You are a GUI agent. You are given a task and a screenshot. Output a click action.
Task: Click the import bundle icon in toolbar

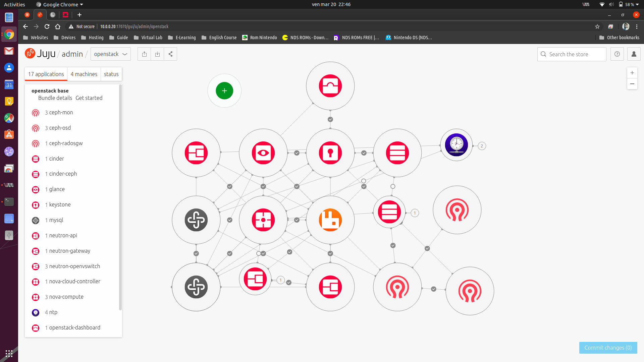tap(157, 54)
